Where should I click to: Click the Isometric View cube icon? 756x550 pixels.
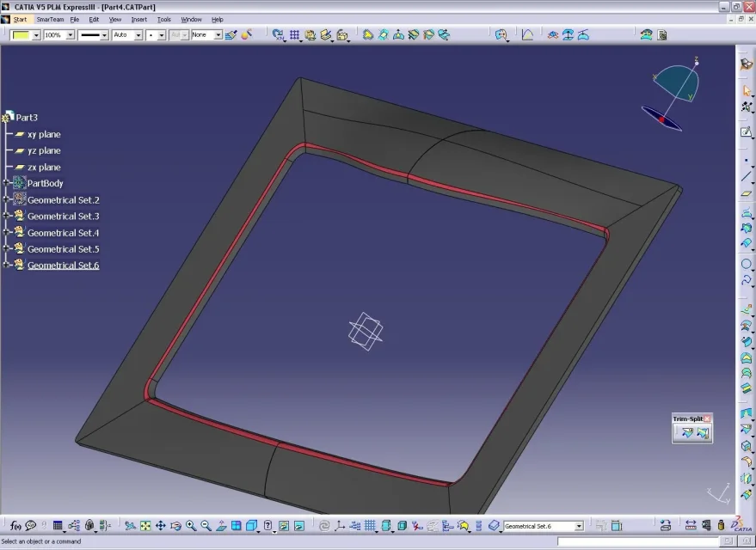[252, 525]
